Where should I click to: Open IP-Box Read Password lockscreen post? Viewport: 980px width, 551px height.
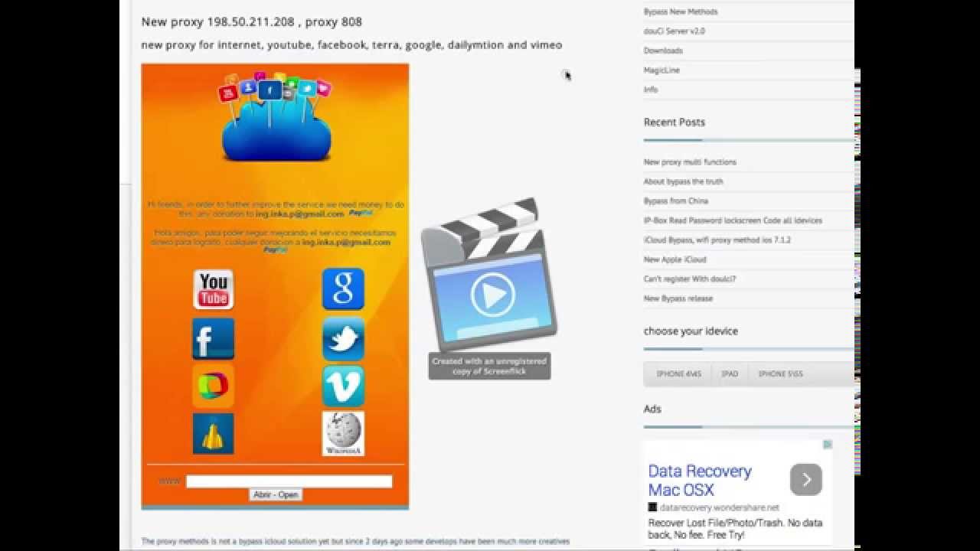[x=733, y=220]
